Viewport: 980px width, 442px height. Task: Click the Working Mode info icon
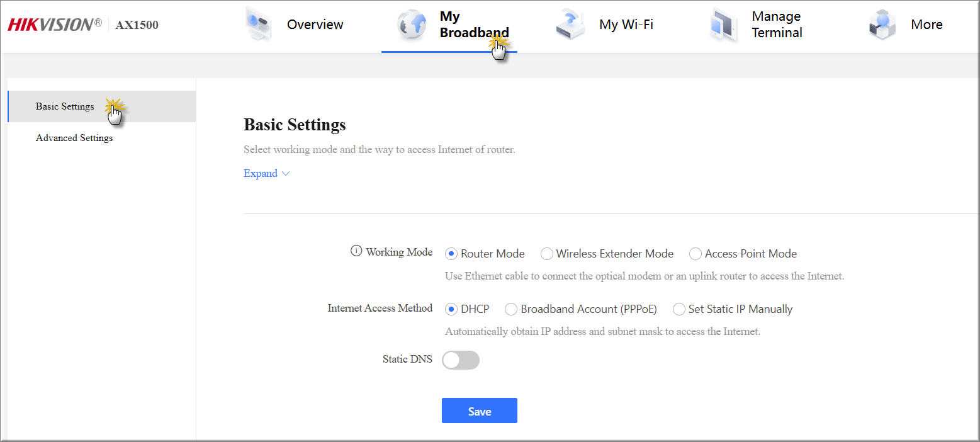coord(356,251)
